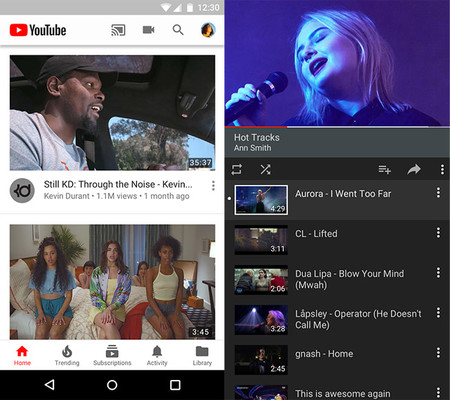Open the search magnifier

178,30
